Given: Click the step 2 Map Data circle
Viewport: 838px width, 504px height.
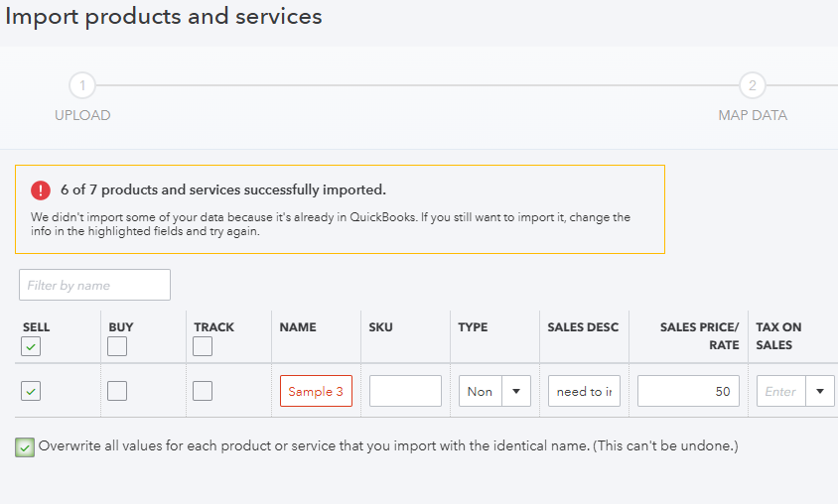Looking at the screenshot, I should (752, 85).
